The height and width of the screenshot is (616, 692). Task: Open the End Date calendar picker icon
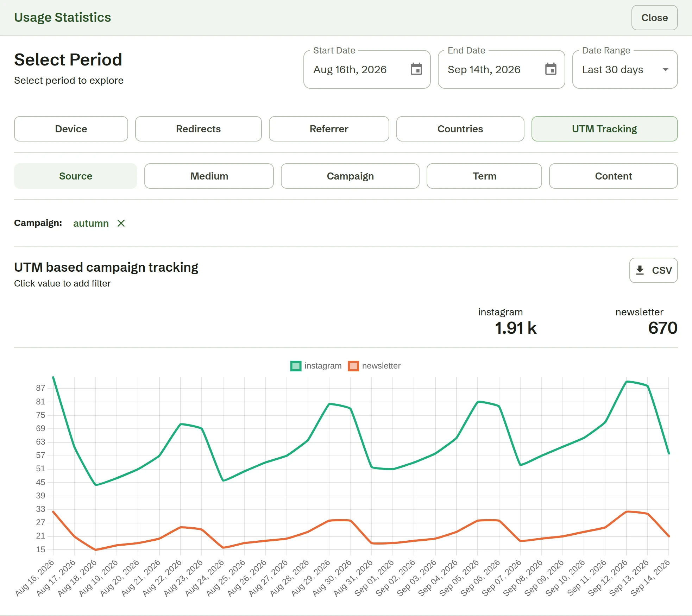pos(551,69)
